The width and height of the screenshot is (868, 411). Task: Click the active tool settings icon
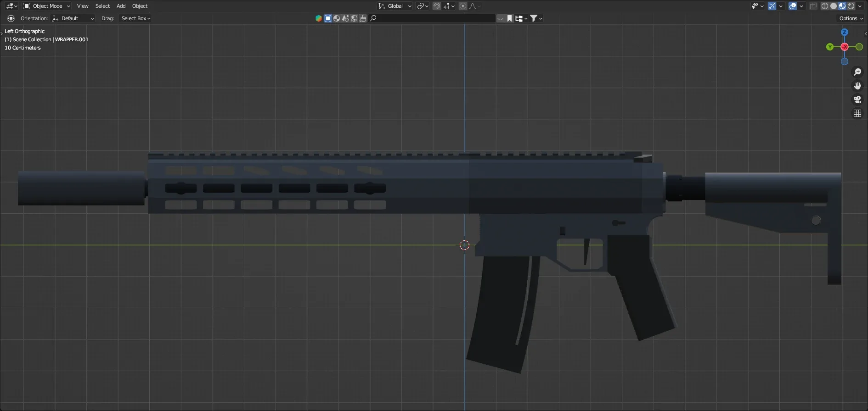coord(11,18)
